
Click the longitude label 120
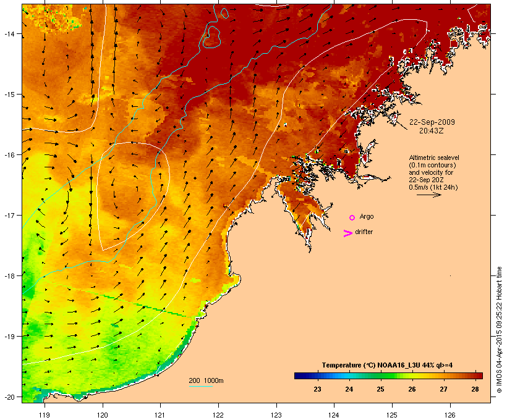pyautogui.click(x=103, y=415)
